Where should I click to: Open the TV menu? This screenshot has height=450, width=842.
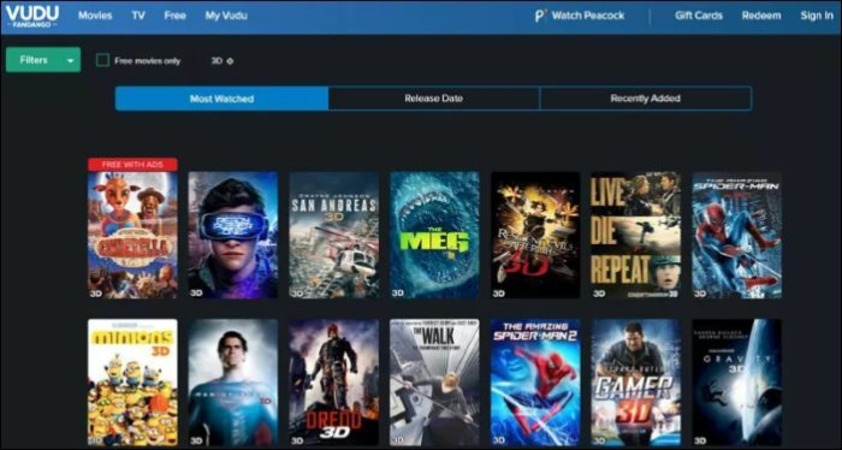tap(139, 16)
